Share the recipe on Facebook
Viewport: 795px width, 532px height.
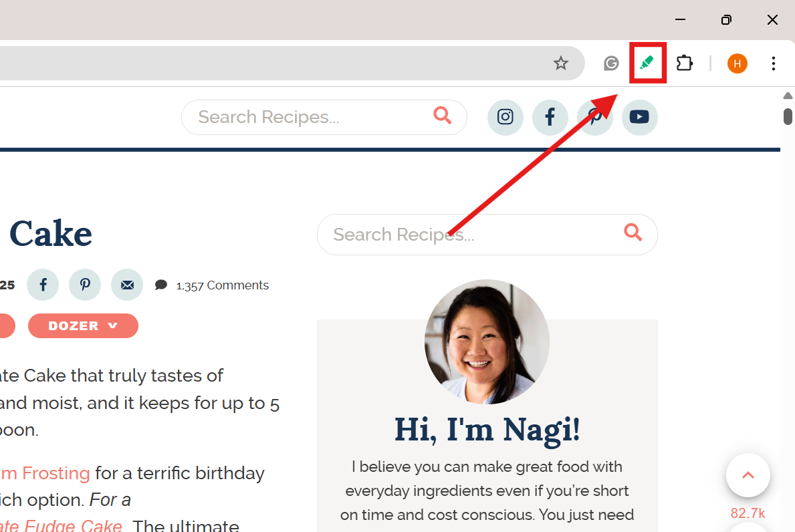(x=43, y=285)
